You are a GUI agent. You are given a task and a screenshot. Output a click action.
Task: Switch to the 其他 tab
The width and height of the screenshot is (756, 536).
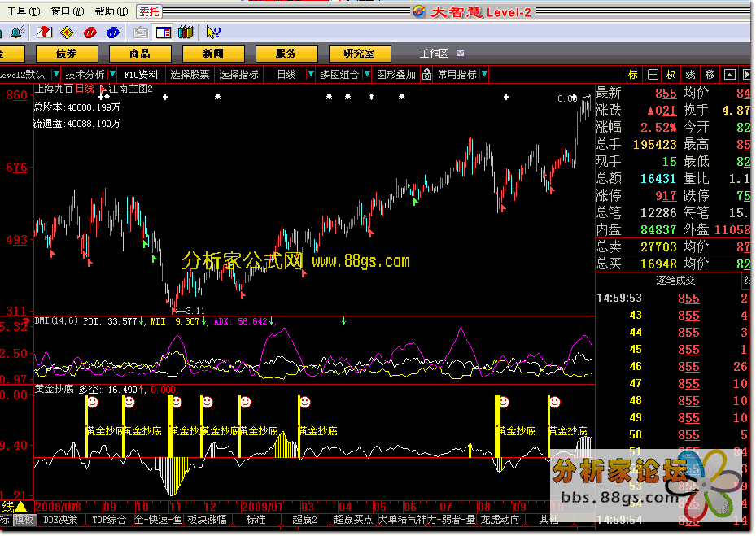pos(548,520)
